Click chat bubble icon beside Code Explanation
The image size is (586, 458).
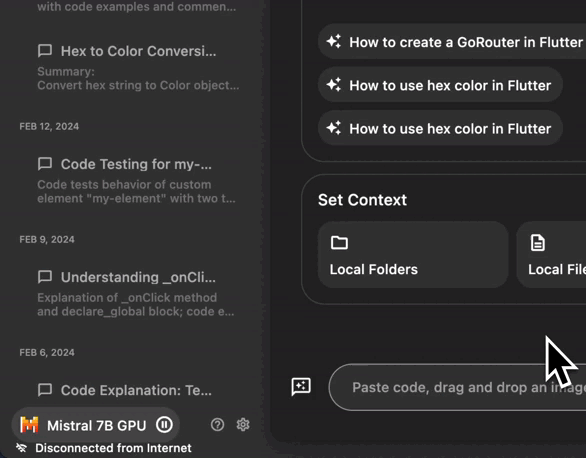45,390
